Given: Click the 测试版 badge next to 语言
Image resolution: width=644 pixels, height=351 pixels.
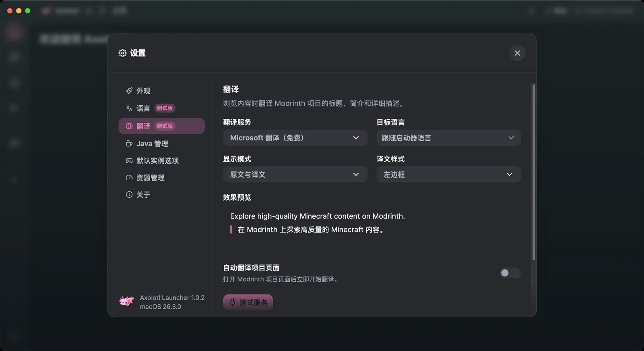Looking at the screenshot, I should (x=165, y=108).
